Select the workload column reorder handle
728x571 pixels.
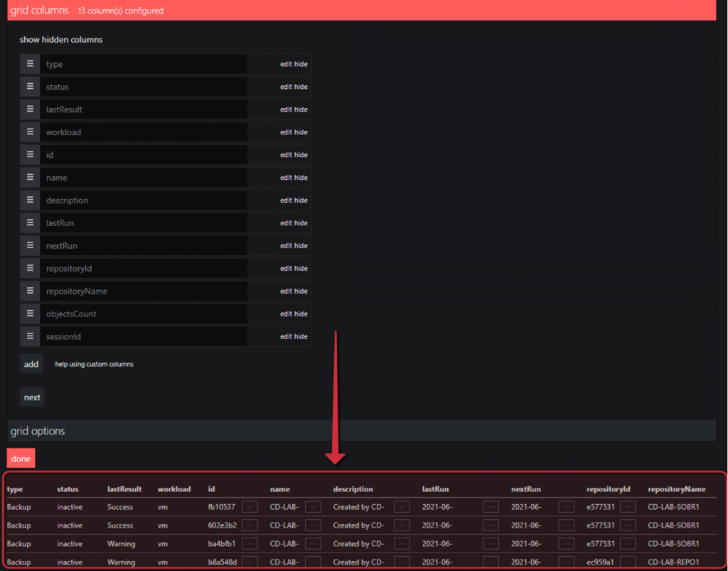28,132
